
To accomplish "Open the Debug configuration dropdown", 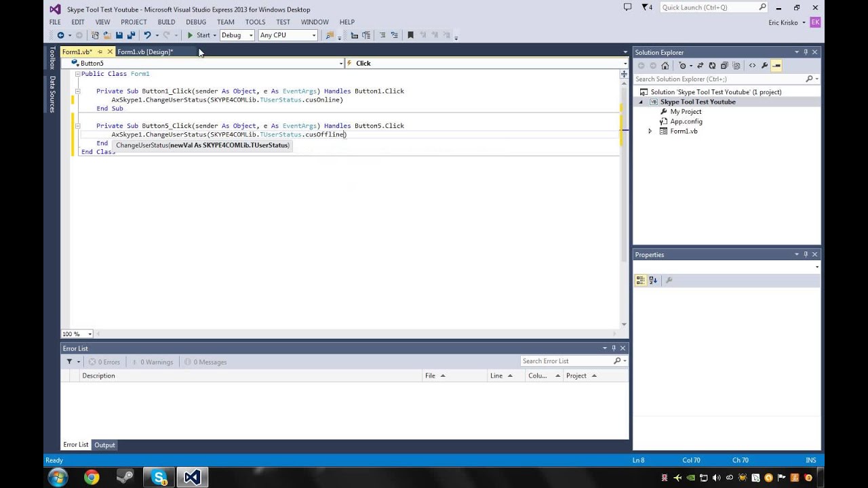I will pyautogui.click(x=237, y=35).
